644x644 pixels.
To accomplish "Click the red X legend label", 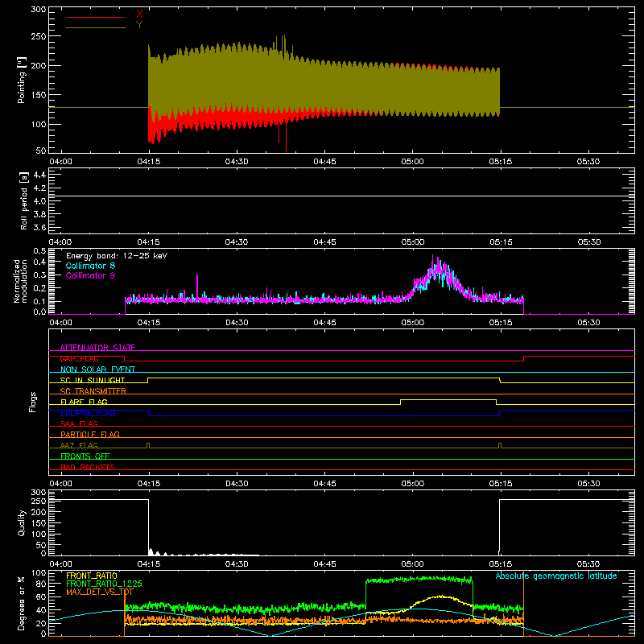I will pos(139,14).
